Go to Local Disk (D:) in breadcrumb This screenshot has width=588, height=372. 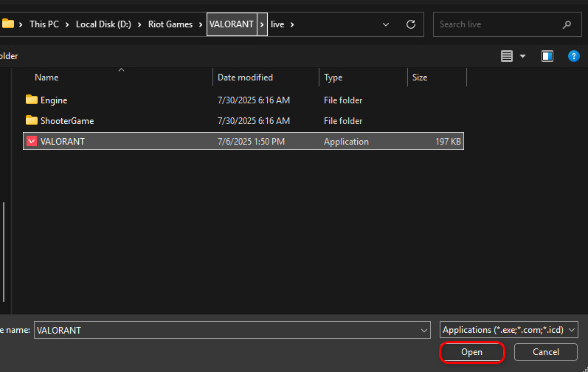103,24
